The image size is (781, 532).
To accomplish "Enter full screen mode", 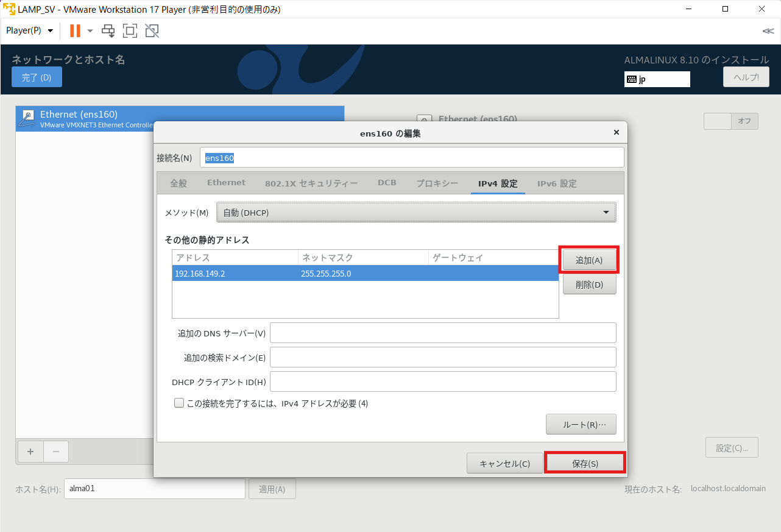I will pyautogui.click(x=130, y=30).
